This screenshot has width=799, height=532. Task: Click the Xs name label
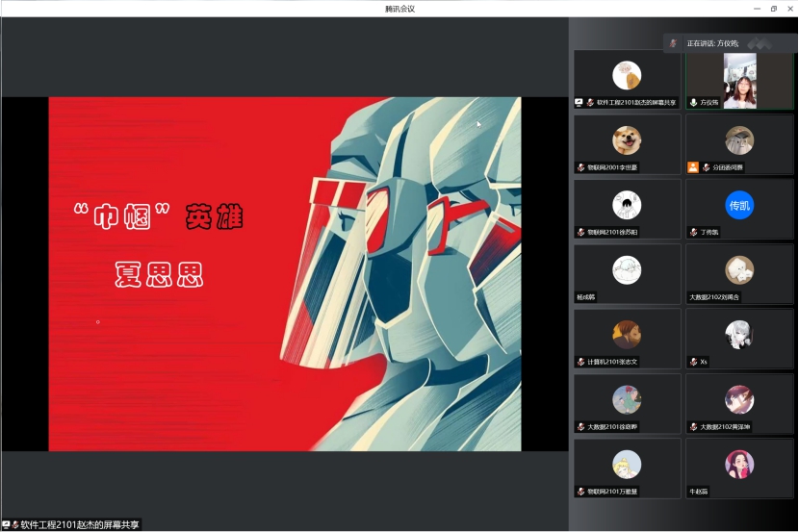pyautogui.click(x=703, y=362)
